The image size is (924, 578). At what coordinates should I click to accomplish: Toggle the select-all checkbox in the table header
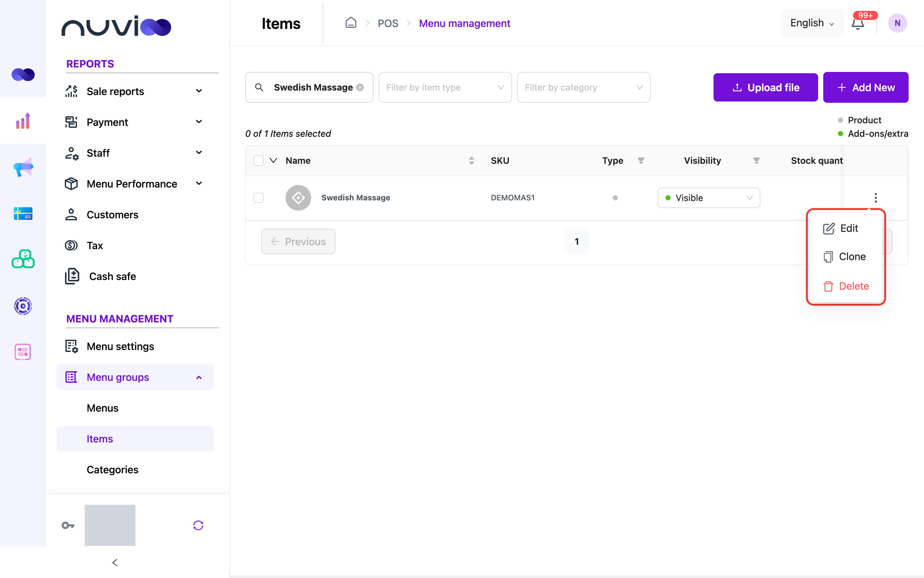(x=259, y=161)
